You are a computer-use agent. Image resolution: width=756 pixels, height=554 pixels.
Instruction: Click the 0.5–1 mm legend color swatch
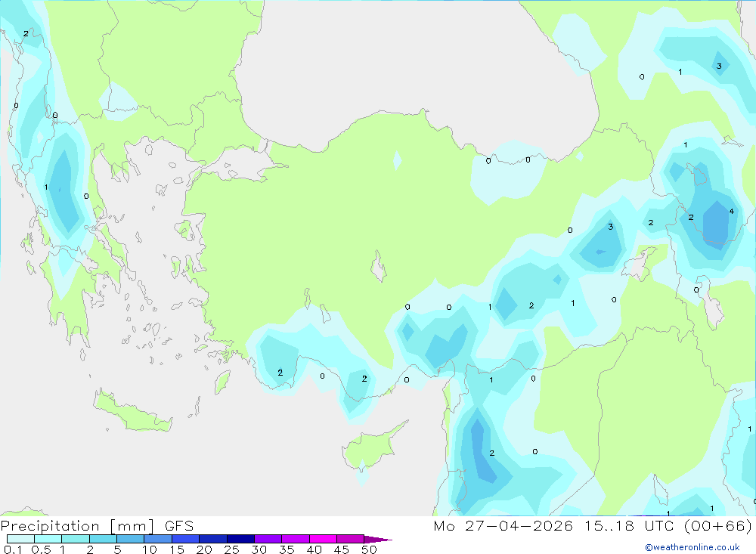pyautogui.click(x=48, y=539)
